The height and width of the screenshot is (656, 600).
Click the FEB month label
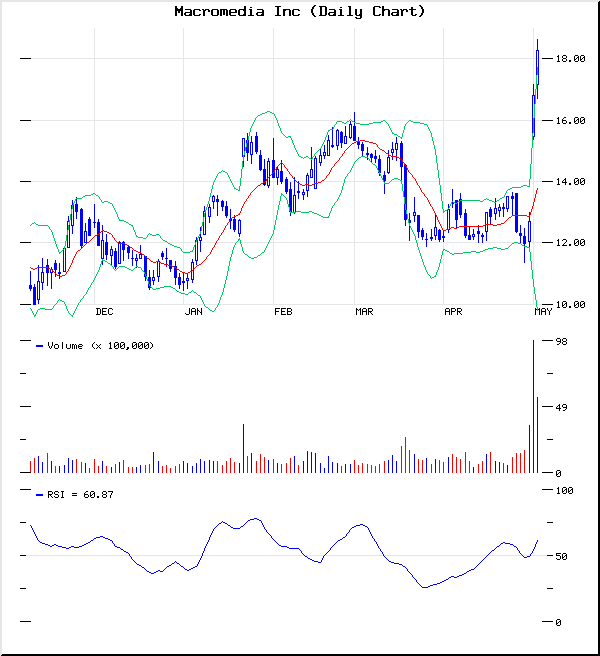pos(283,312)
